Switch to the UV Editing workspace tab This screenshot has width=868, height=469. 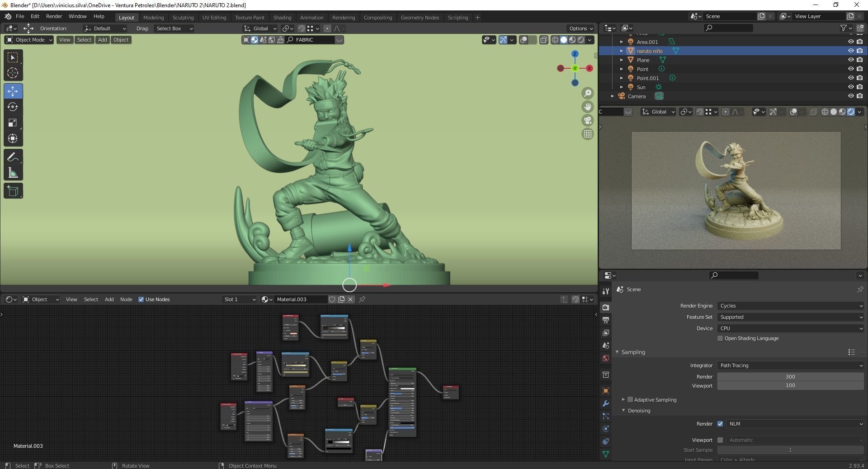214,18
